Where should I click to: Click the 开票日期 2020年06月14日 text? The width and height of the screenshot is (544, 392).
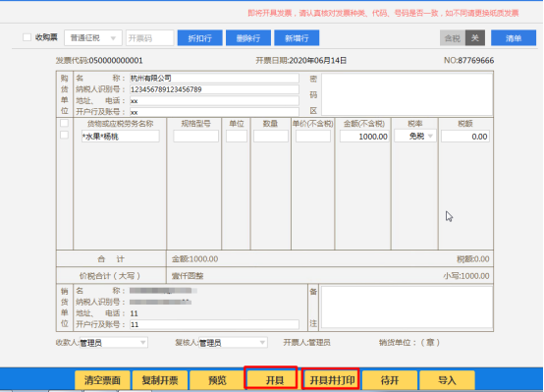[301, 60]
